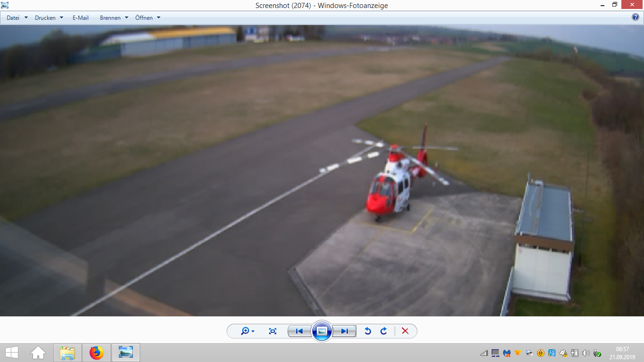Launch Firefox from the taskbar
This screenshot has height=362, width=644.
tap(96, 353)
